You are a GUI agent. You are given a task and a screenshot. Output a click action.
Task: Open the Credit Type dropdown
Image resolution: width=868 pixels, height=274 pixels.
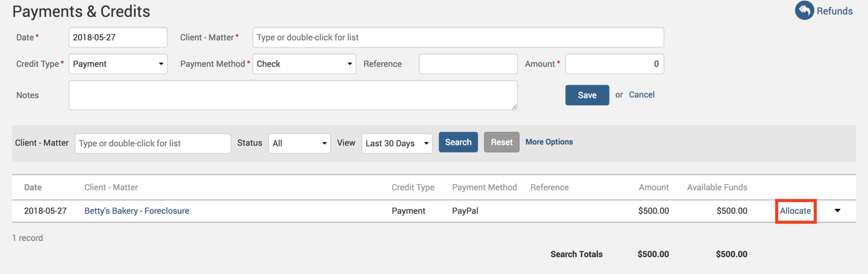tap(118, 64)
